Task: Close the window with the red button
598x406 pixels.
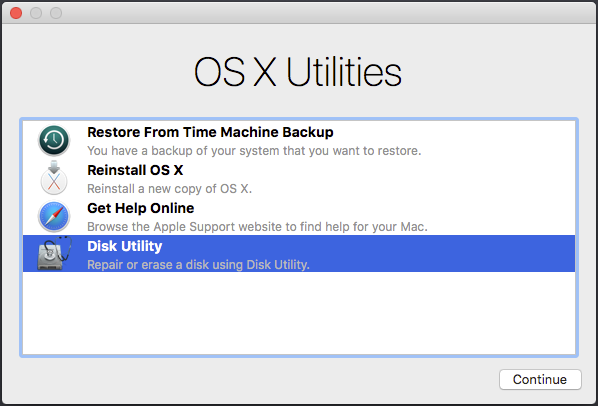Action: [16, 13]
